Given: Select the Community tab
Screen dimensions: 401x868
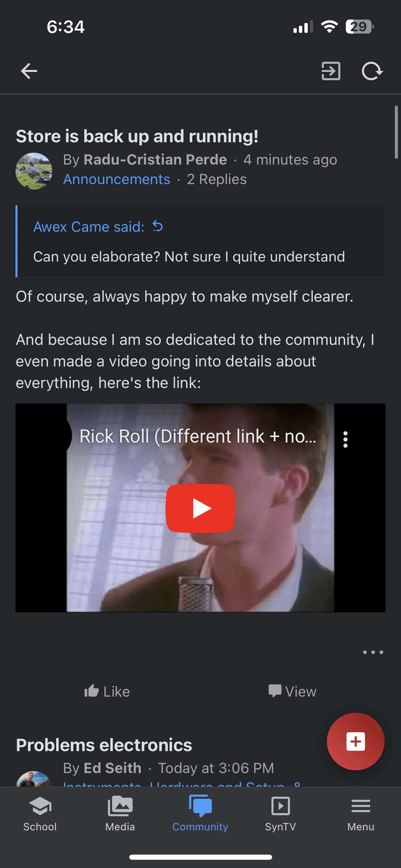Looking at the screenshot, I should pos(200,813).
